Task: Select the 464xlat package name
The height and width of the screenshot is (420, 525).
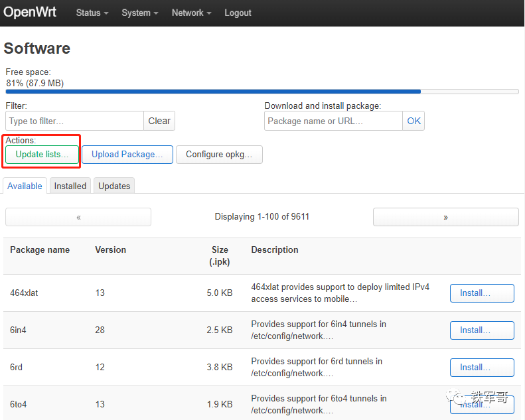Action: 24,293
